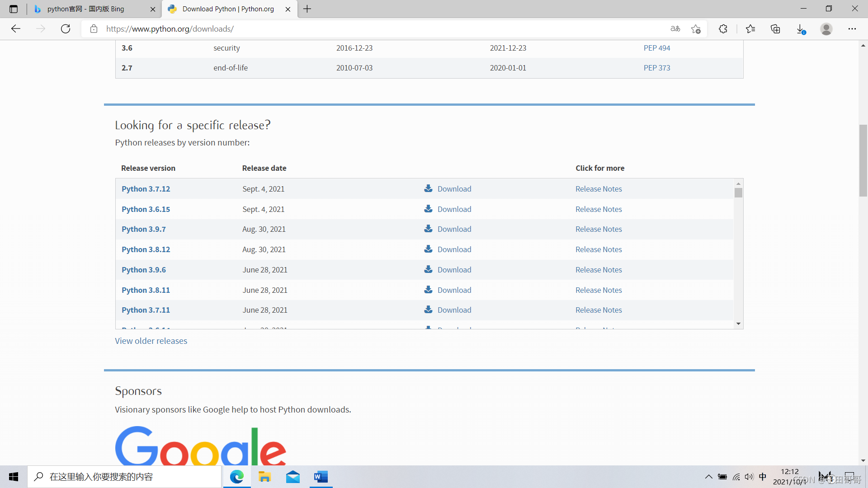
Task: Open the Favorites list icon
Action: tap(750, 29)
